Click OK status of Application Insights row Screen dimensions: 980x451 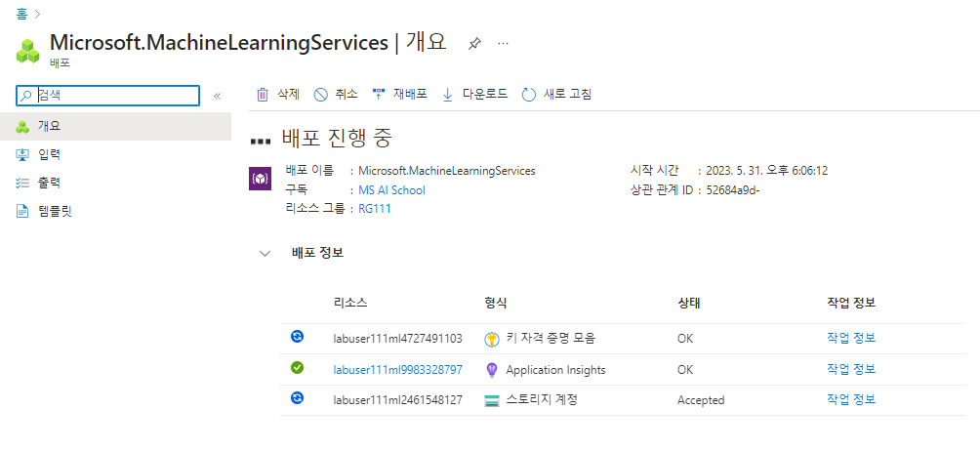tap(685, 370)
